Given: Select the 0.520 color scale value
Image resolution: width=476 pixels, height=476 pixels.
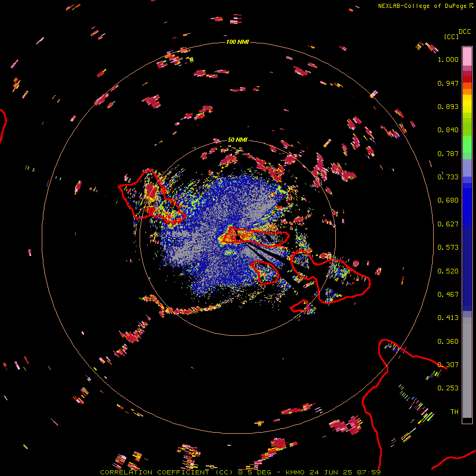Looking at the screenshot, I should (448, 271).
